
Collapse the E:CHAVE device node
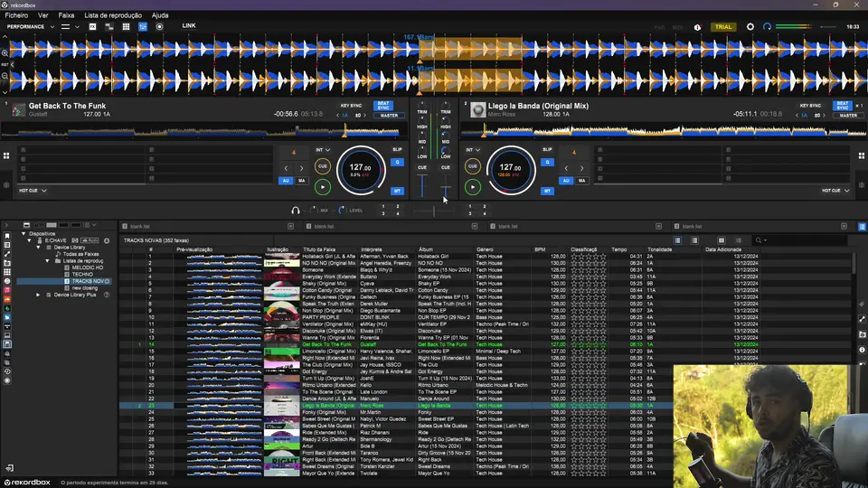[x=31, y=240]
